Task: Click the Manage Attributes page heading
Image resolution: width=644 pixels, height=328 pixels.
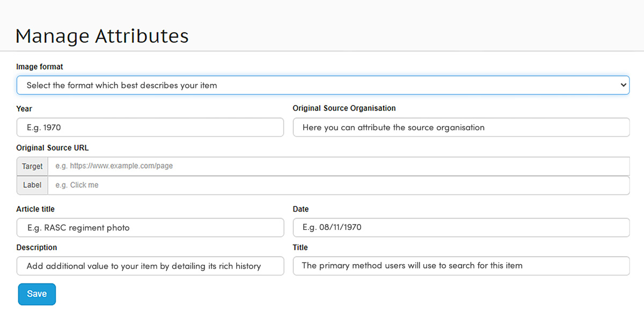Action: (102, 36)
